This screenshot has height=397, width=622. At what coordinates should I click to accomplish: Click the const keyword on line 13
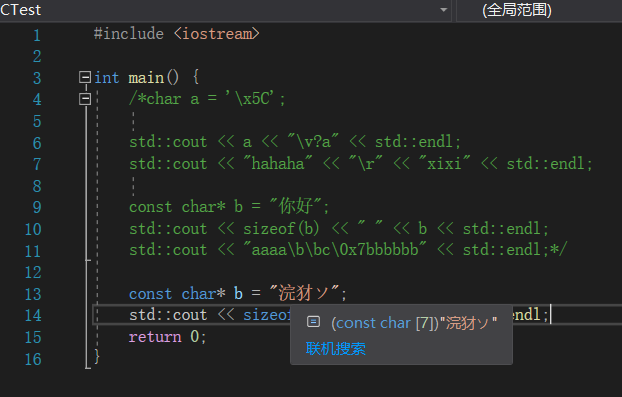(x=151, y=294)
